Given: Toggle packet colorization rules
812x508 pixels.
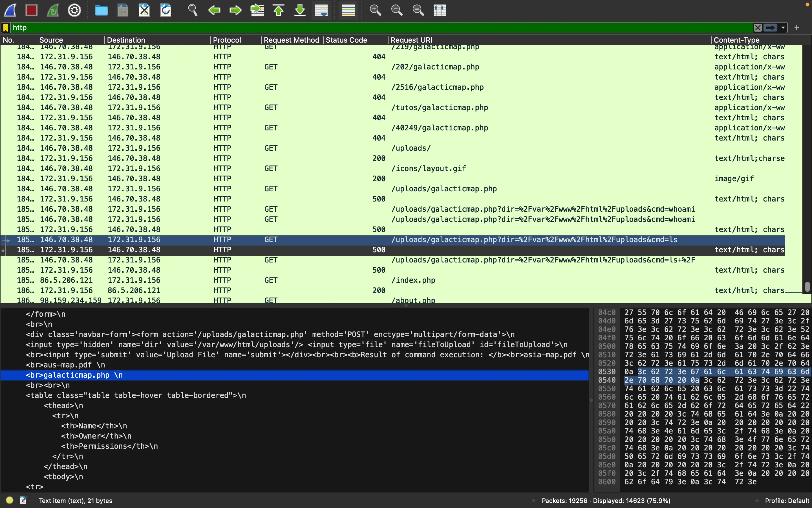Looking at the screenshot, I should pyautogui.click(x=348, y=10).
